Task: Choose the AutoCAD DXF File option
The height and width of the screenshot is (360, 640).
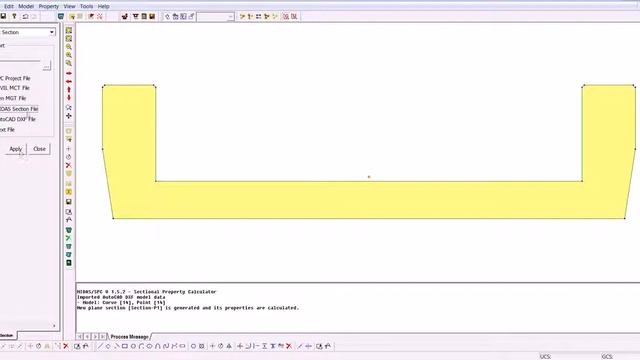Action: 18,119
